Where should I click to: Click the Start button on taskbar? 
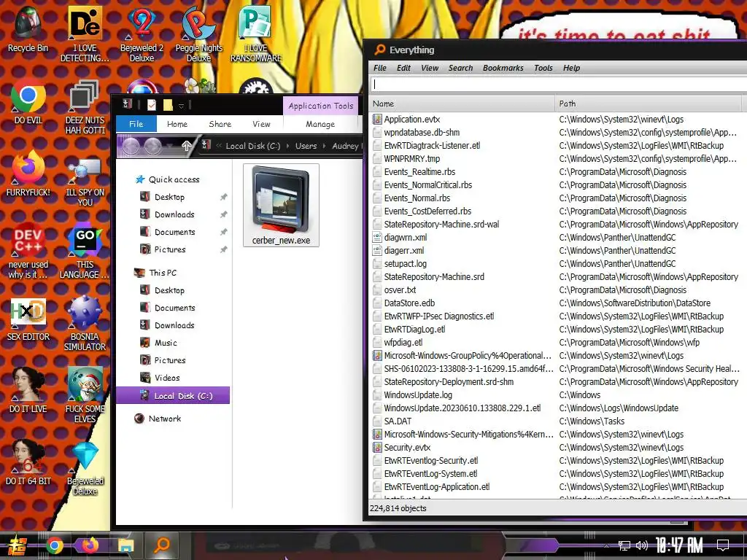coord(18,545)
